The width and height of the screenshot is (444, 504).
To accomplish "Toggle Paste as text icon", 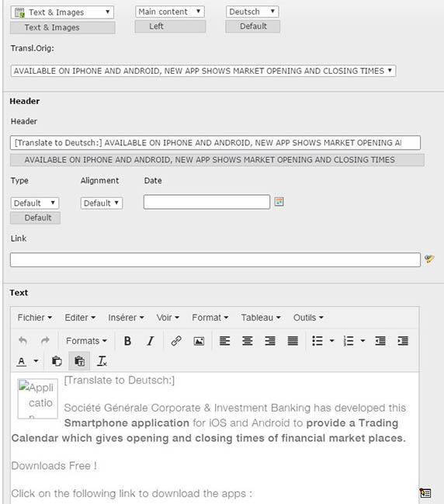I will [79, 361].
